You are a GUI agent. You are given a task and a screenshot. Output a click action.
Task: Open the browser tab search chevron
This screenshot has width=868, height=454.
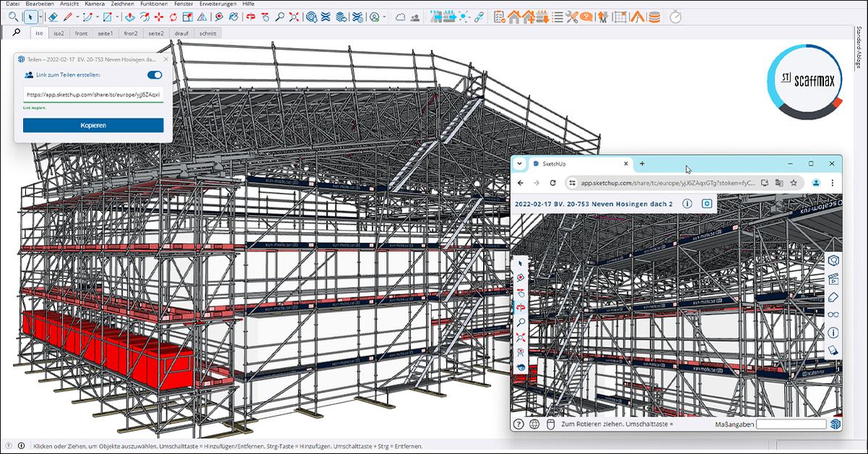click(519, 164)
